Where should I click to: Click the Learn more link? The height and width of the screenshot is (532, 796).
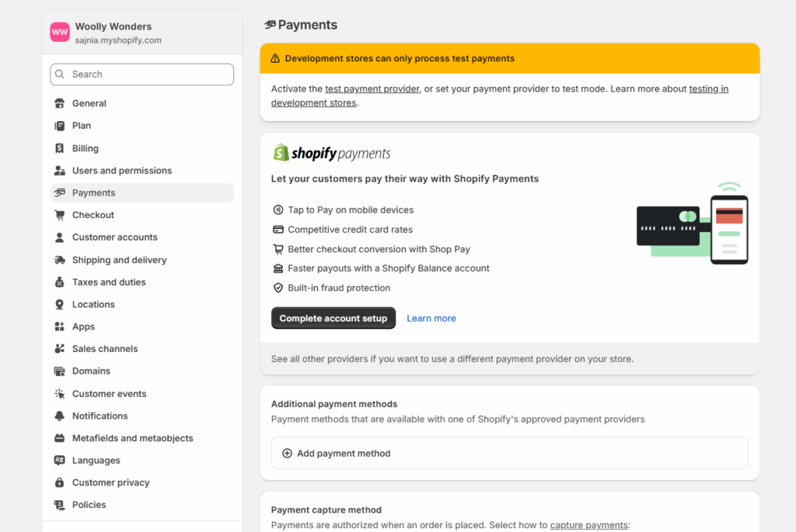tap(431, 318)
